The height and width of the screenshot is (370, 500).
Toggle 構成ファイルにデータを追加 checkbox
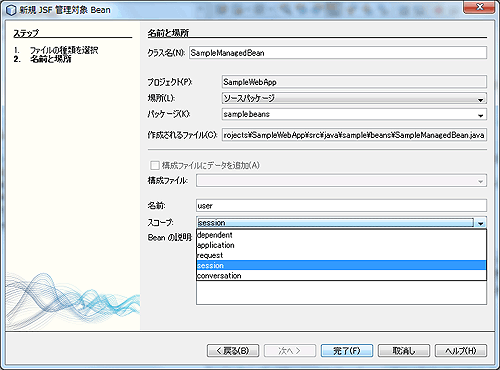pyautogui.click(x=155, y=165)
